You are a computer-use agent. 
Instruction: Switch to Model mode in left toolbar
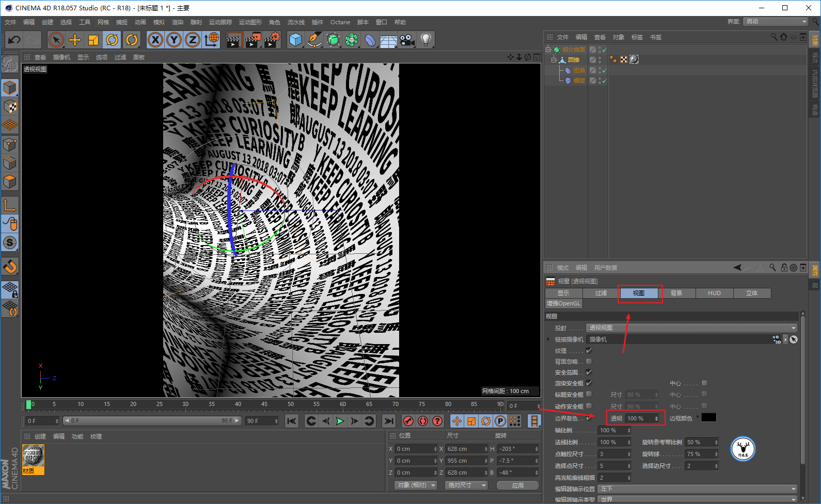pos(10,88)
